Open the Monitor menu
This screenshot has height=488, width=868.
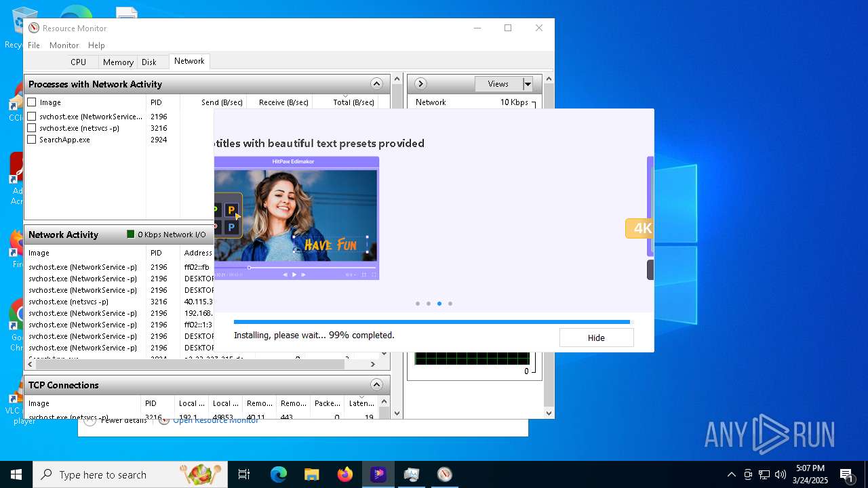click(x=64, y=45)
